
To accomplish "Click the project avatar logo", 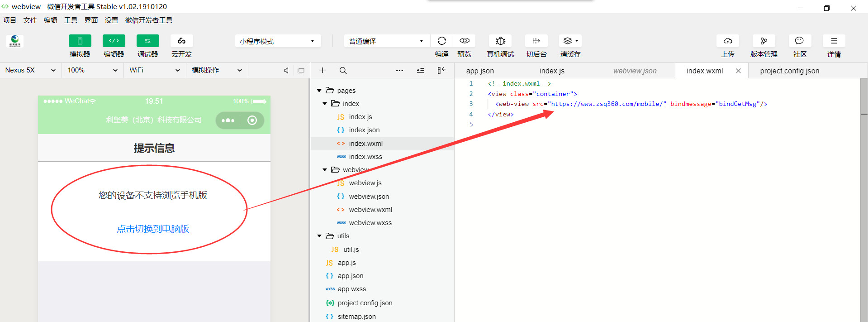I will pyautogui.click(x=15, y=41).
